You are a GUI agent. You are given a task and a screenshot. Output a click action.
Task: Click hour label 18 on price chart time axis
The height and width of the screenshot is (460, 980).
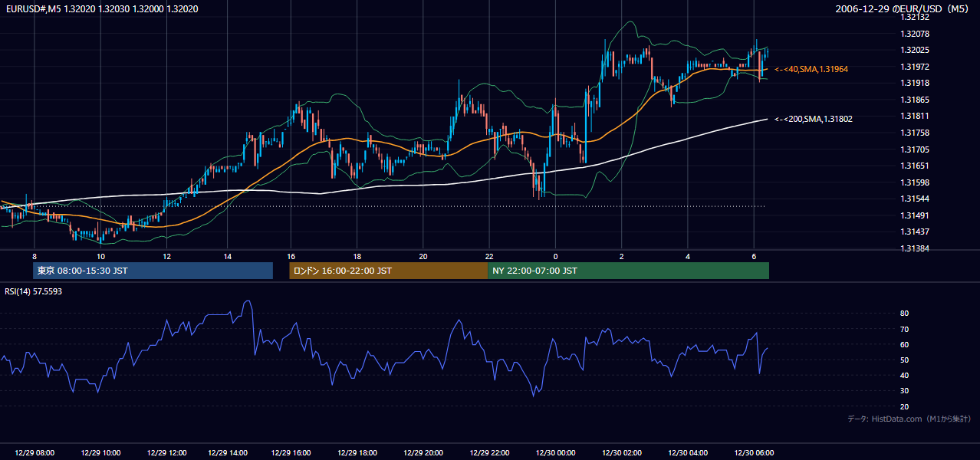coord(357,256)
